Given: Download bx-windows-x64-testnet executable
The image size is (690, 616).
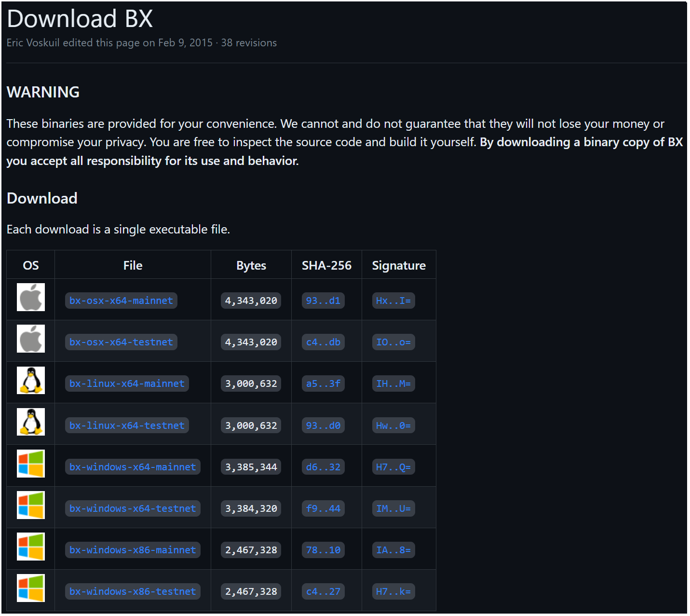Looking at the screenshot, I should click(133, 508).
